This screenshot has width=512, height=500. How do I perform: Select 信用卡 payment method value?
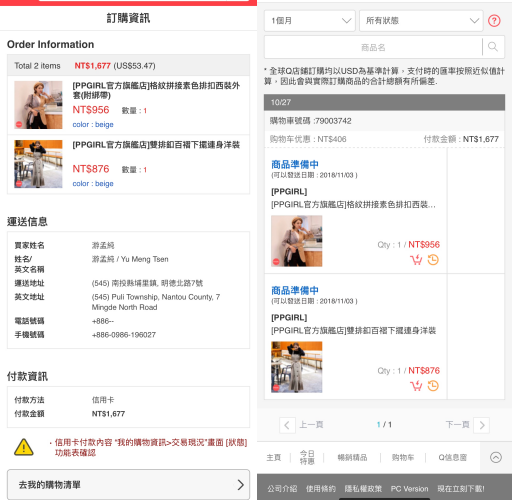click(103, 400)
